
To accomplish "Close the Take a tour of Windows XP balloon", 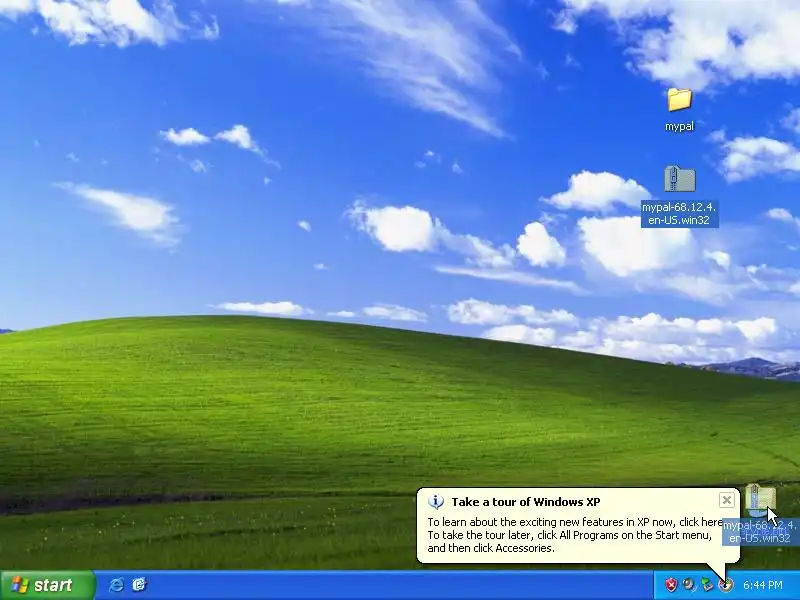I will [x=727, y=500].
